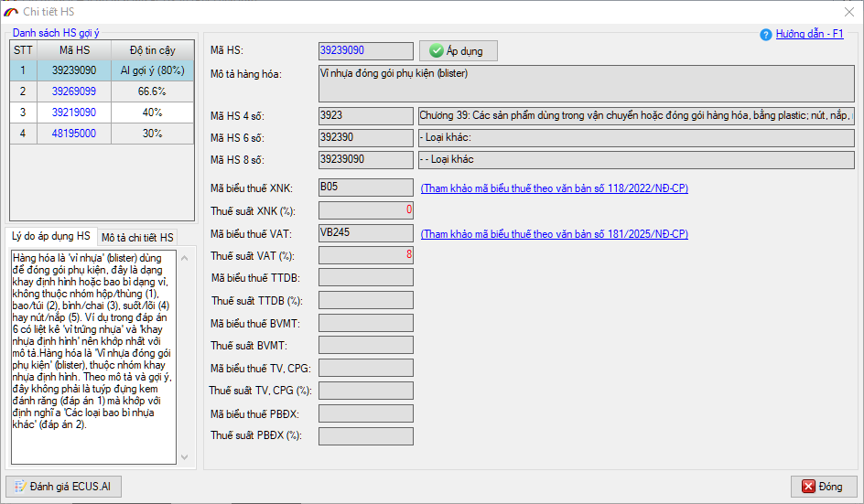Click the red X icon on Đóng
Image resolution: width=864 pixels, height=504 pixels.
(x=808, y=487)
